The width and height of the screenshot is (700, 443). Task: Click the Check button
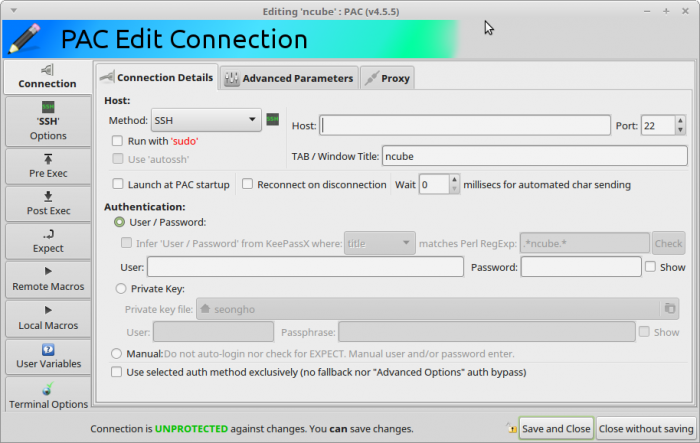[x=668, y=243]
